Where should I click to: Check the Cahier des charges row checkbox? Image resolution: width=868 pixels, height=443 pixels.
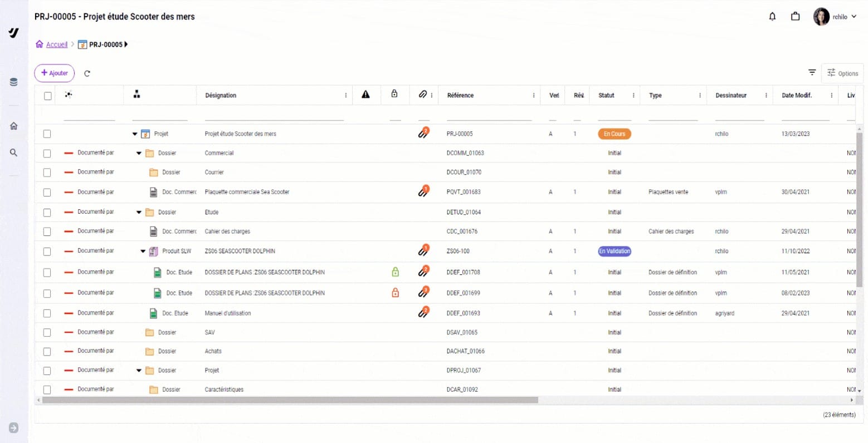point(47,232)
